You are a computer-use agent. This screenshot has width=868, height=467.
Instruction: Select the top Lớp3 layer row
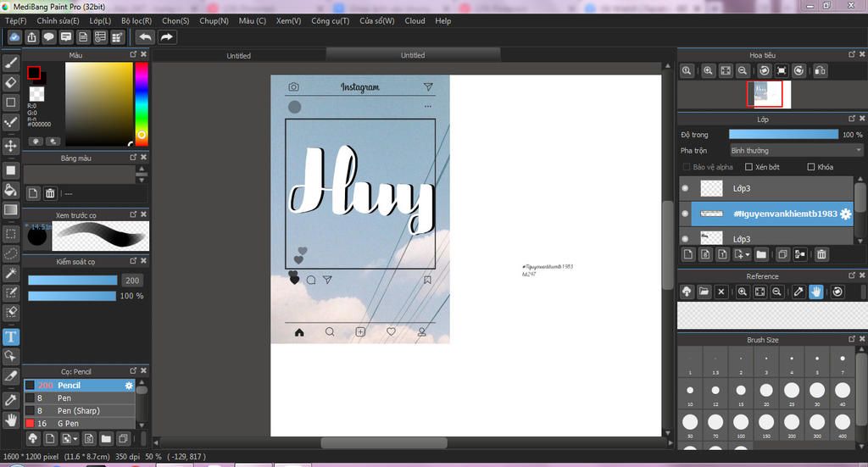point(766,188)
